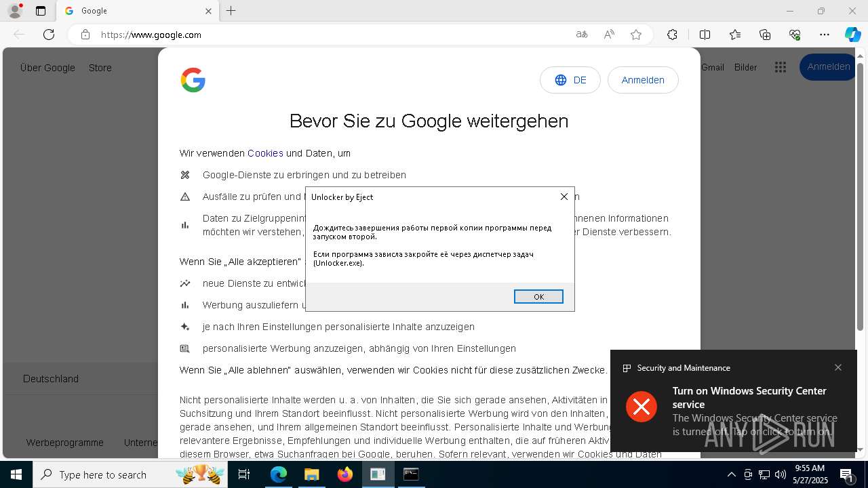Open the Favorites list icon
Viewport: 868px width, 488px height.
pyautogui.click(x=735, y=35)
